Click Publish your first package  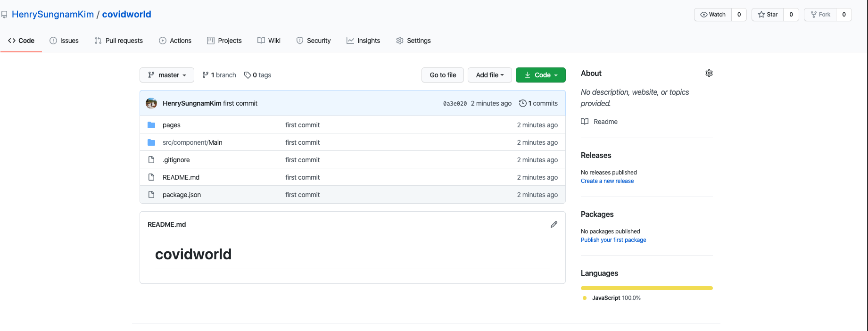(x=613, y=240)
